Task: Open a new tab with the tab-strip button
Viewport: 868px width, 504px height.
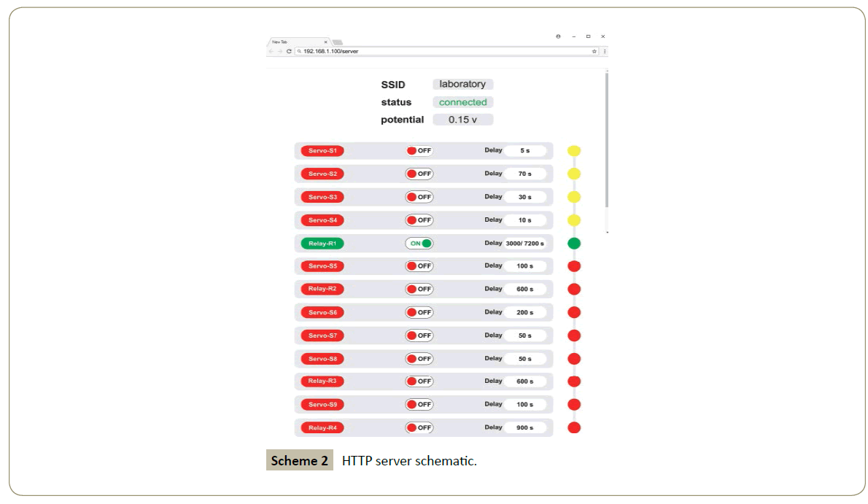Action: pyautogui.click(x=338, y=42)
